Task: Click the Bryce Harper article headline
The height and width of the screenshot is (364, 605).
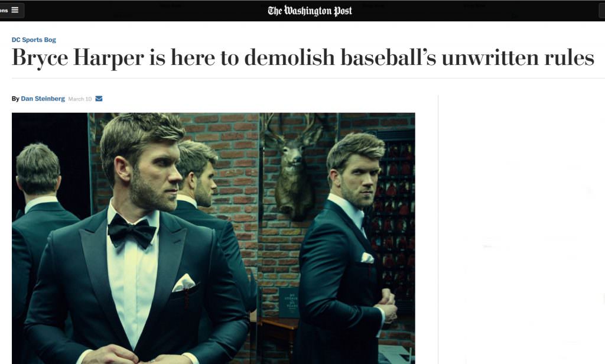Action: click(x=303, y=58)
